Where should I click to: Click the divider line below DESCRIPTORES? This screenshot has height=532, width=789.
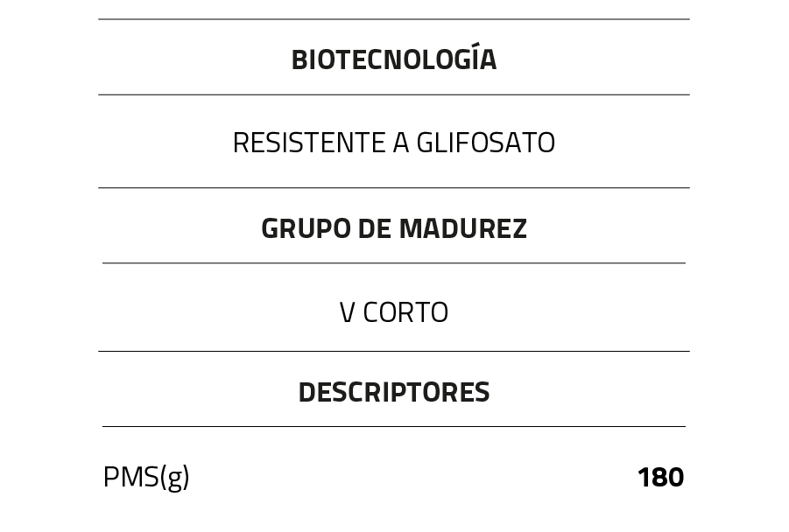(393, 427)
